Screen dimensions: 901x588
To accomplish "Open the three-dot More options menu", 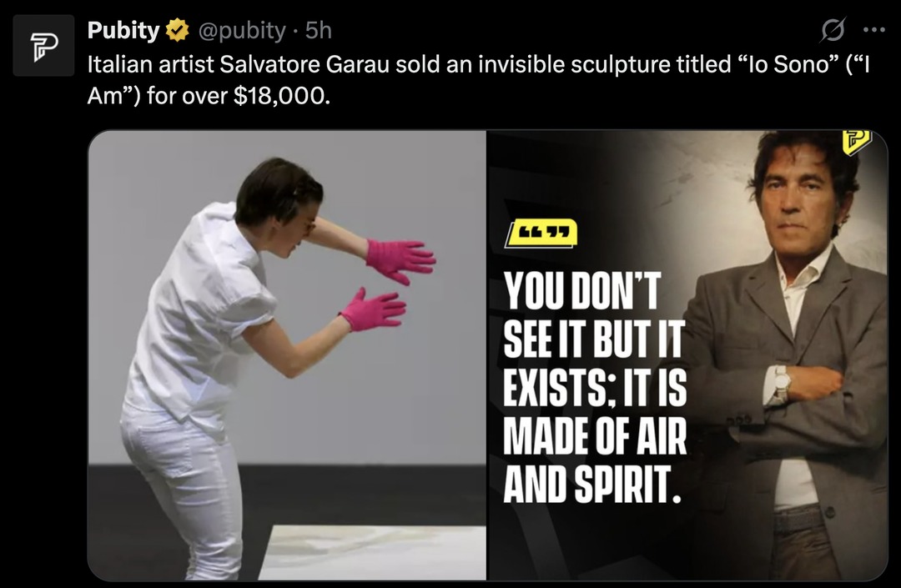I will [x=874, y=30].
